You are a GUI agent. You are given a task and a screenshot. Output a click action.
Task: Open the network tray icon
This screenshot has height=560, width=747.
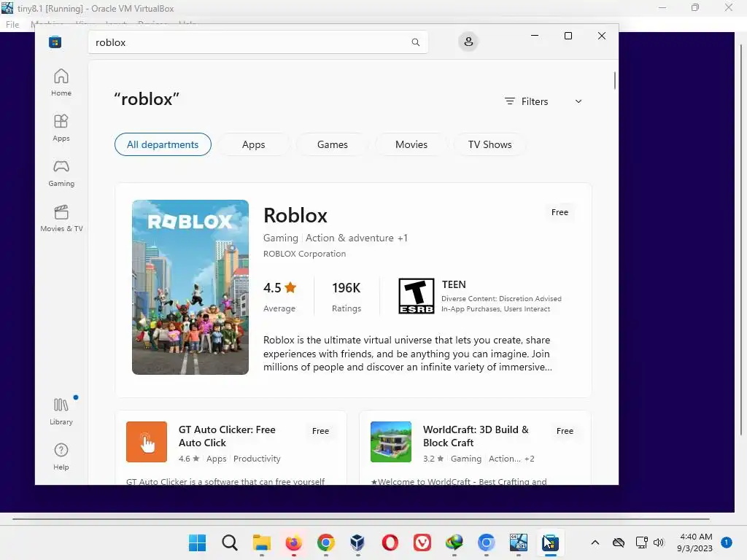[x=641, y=542]
